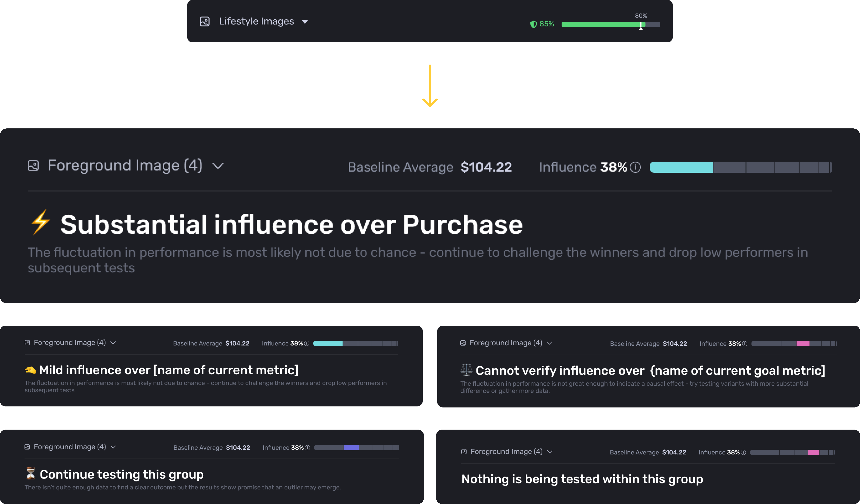This screenshot has width=860, height=504.
Task: Click info icon next to large Influence 38%
Action: 635,167
